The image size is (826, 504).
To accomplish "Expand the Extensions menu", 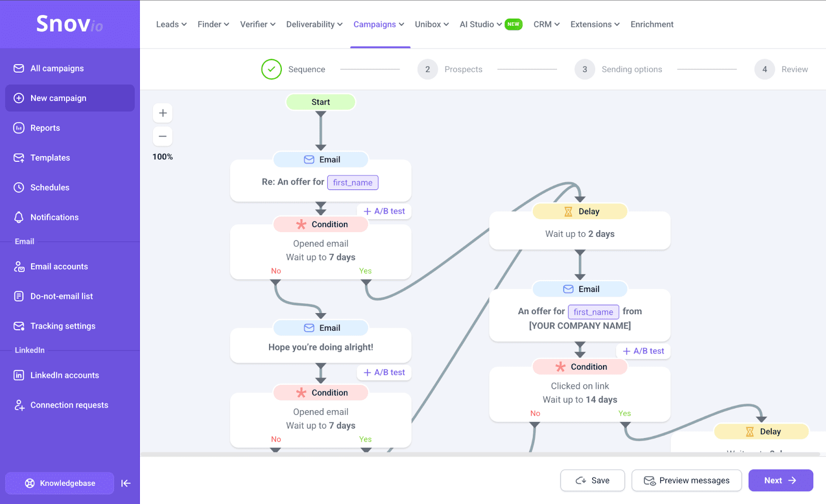I will pyautogui.click(x=595, y=24).
